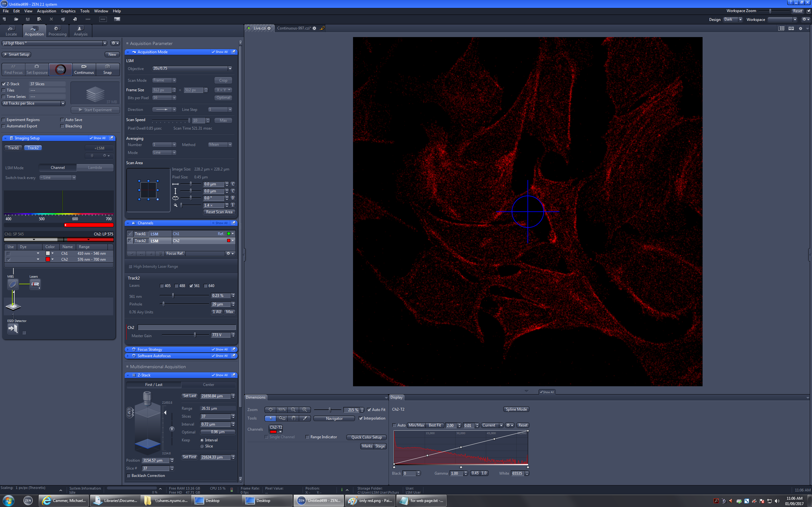This screenshot has width=812, height=507.
Task: Click the ESID Detector icon
Action: [x=13, y=329]
